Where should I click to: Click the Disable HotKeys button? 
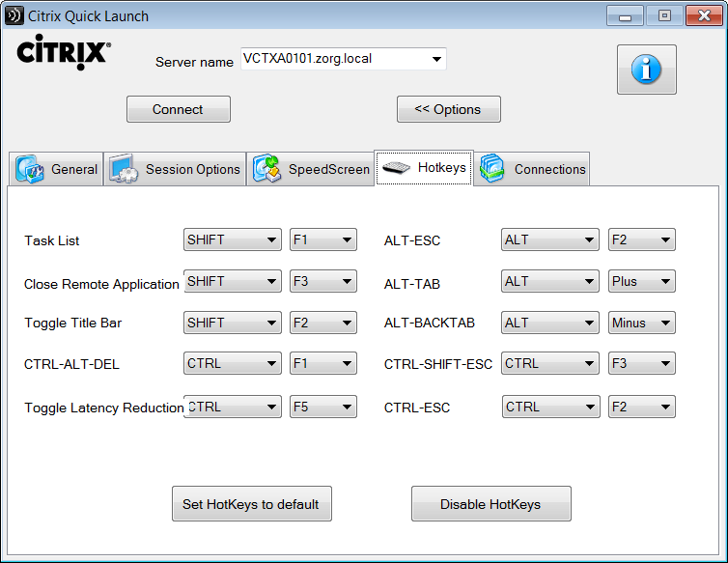[x=490, y=504]
